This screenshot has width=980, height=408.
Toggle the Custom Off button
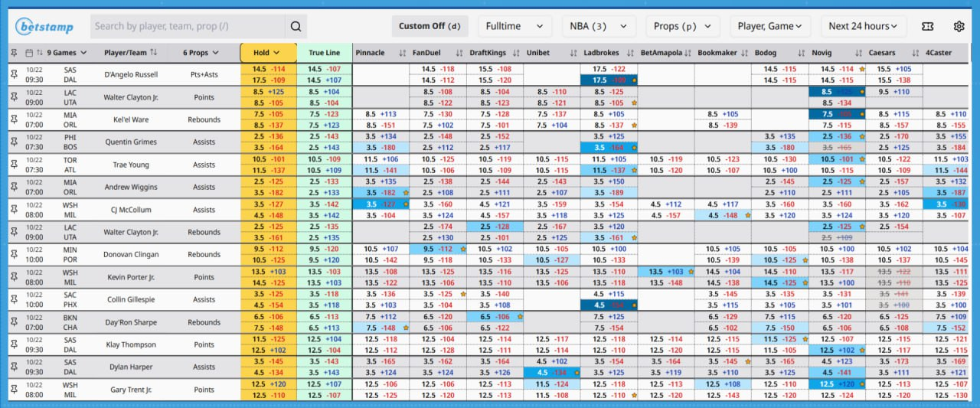[430, 26]
